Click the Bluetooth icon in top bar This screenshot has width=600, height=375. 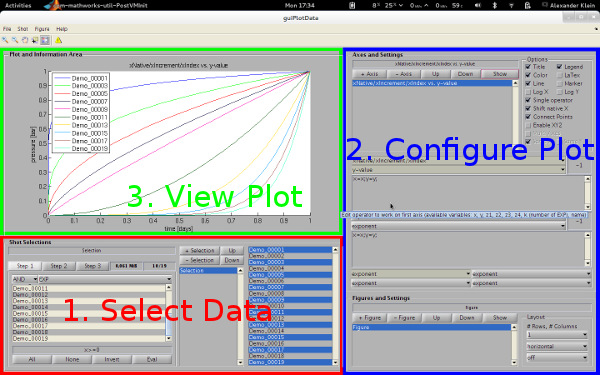tap(494, 5)
